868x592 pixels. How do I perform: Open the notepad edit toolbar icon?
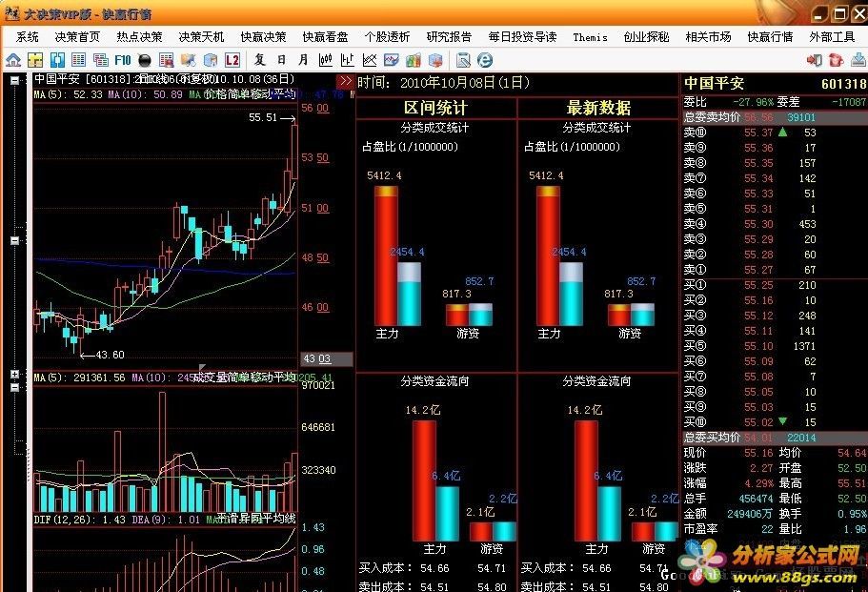tap(463, 60)
